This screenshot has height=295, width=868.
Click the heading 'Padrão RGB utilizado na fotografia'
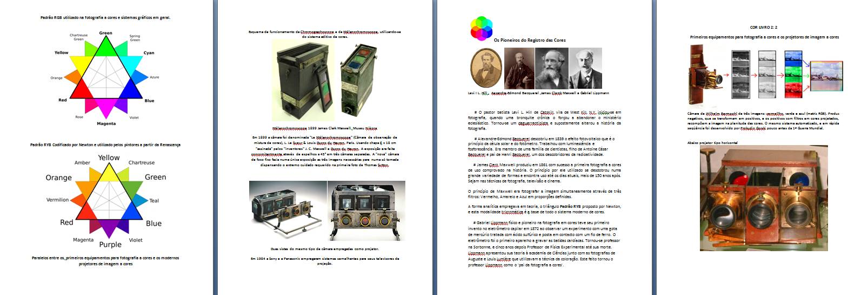(x=105, y=17)
